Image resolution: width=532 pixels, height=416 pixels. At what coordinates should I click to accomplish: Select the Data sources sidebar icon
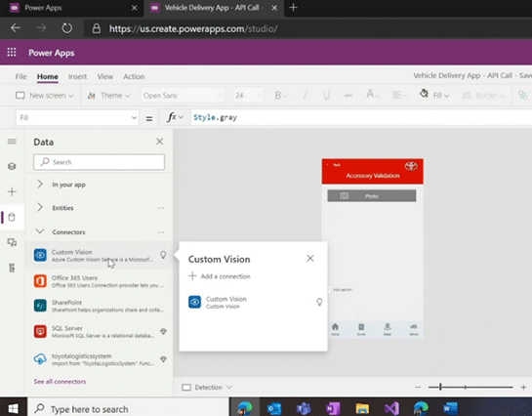click(x=12, y=217)
